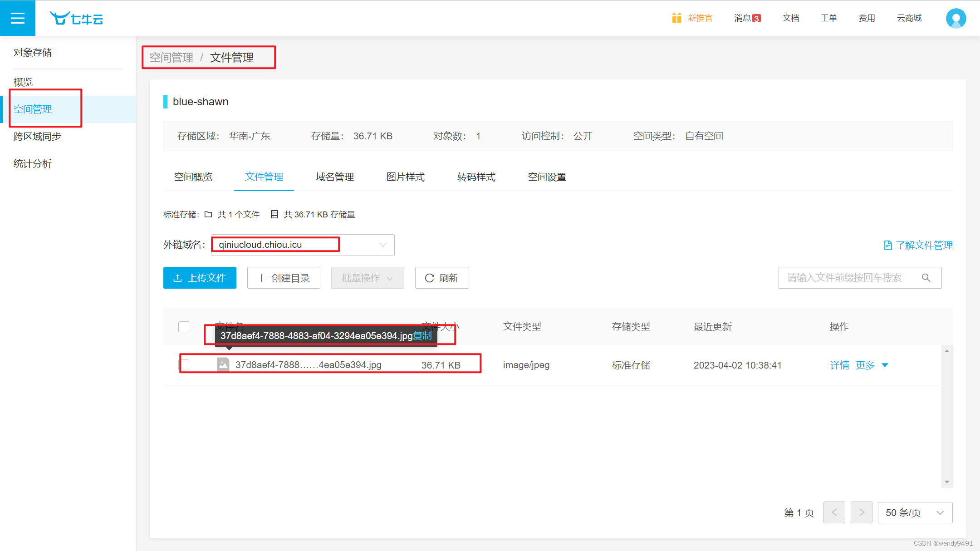This screenshot has width=980, height=551.
Task: Toggle the select-all checkbox in header
Action: pos(184,327)
